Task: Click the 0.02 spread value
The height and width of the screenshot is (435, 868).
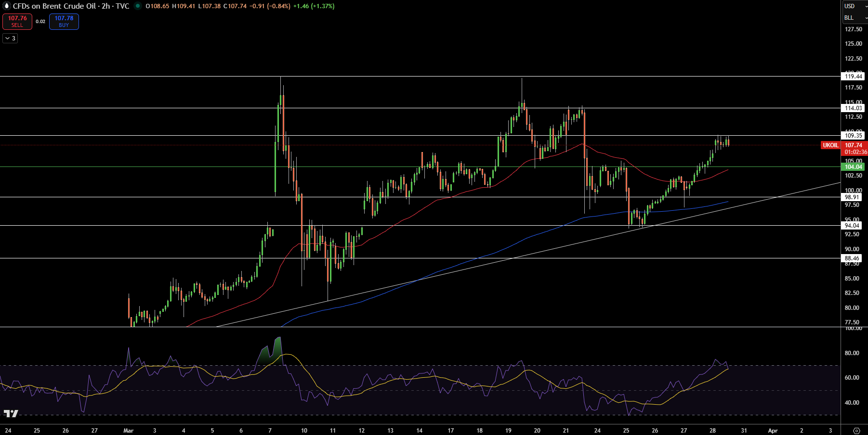Action: click(x=40, y=22)
